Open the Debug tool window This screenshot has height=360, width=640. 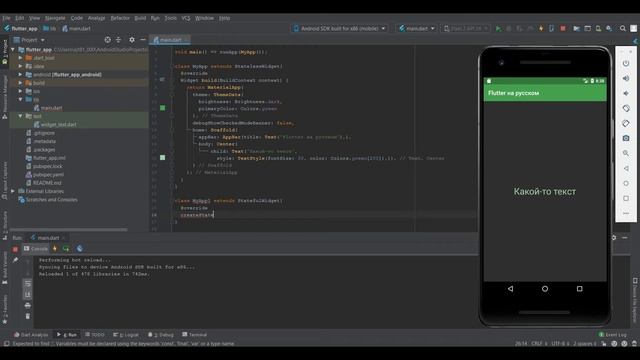[161, 335]
